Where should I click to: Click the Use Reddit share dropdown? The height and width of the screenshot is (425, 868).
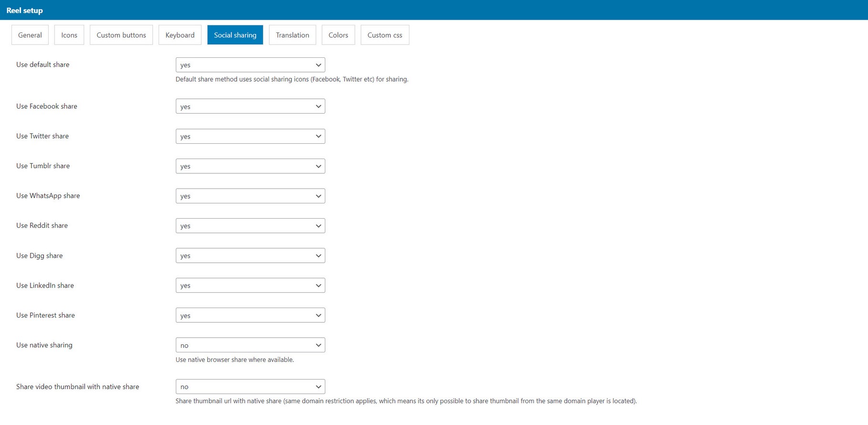250,226
